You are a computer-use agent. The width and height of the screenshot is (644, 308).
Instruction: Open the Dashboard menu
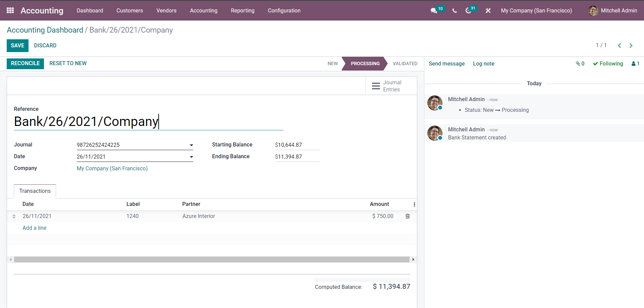click(90, 11)
